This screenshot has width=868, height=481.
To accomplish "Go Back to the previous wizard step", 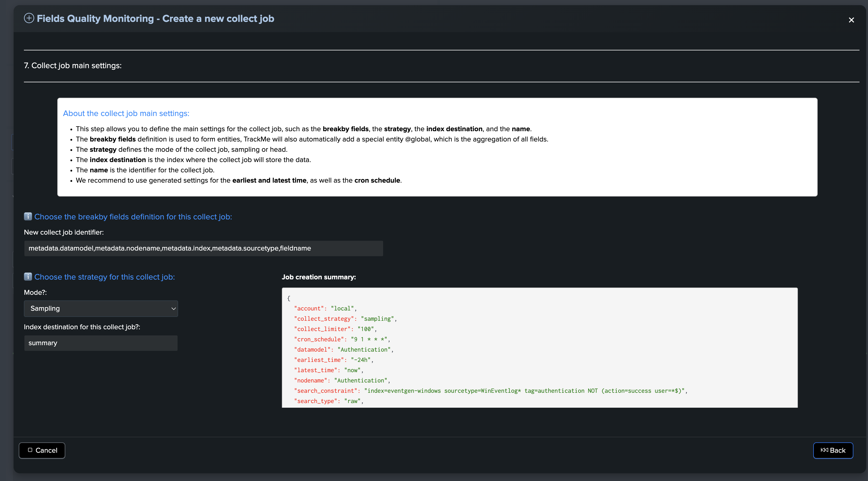I will [x=833, y=450].
